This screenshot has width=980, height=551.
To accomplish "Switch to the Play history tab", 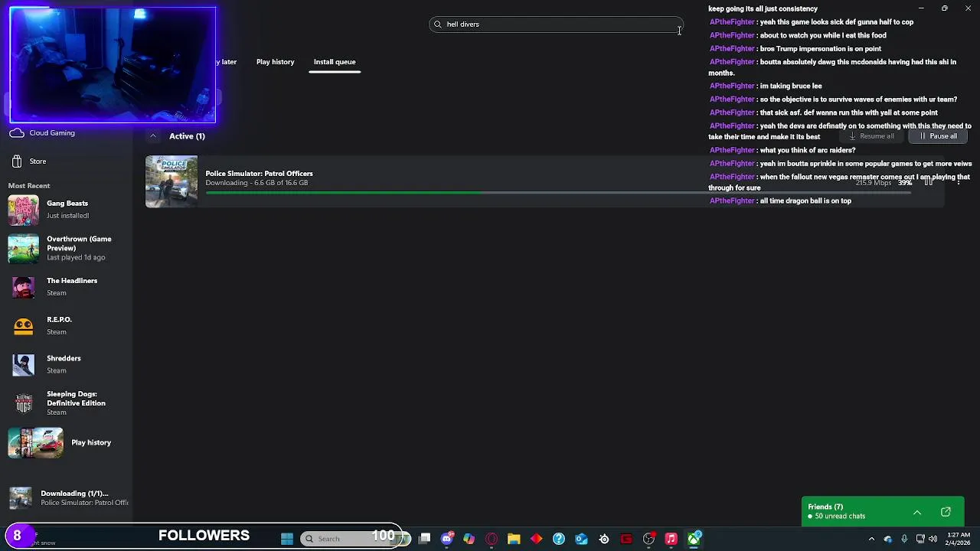I will (x=275, y=62).
